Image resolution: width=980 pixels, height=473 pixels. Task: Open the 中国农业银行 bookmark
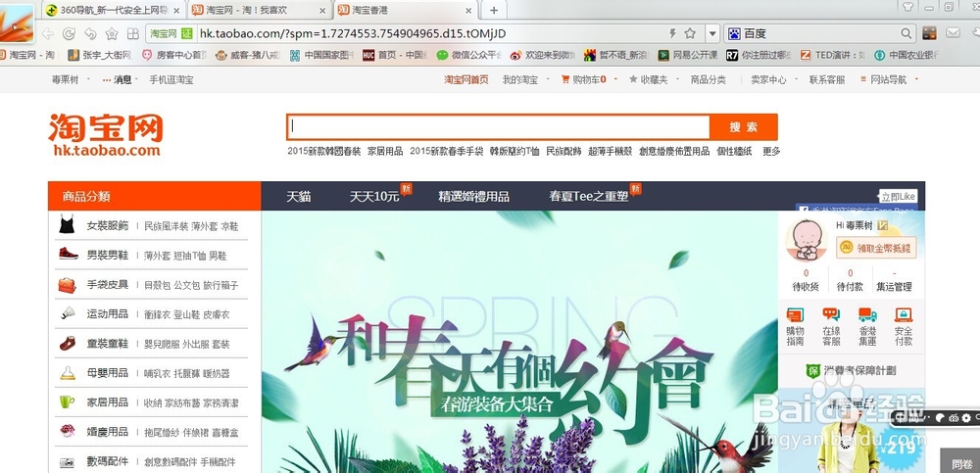pyautogui.click(x=907, y=55)
